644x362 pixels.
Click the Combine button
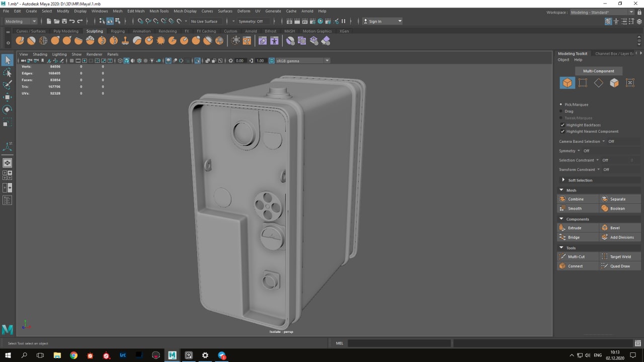(578, 199)
